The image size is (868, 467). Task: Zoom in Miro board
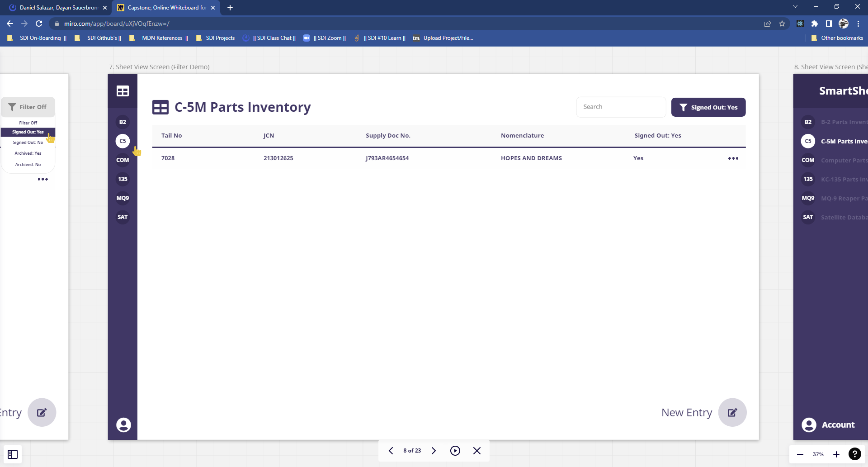coord(836,454)
